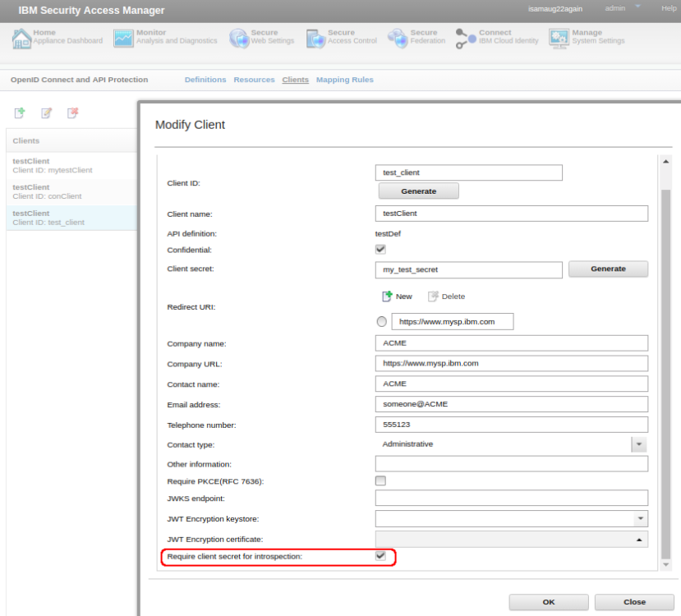Select client with ID mytestClient
This screenshot has height=616, width=681.
pyautogui.click(x=71, y=165)
